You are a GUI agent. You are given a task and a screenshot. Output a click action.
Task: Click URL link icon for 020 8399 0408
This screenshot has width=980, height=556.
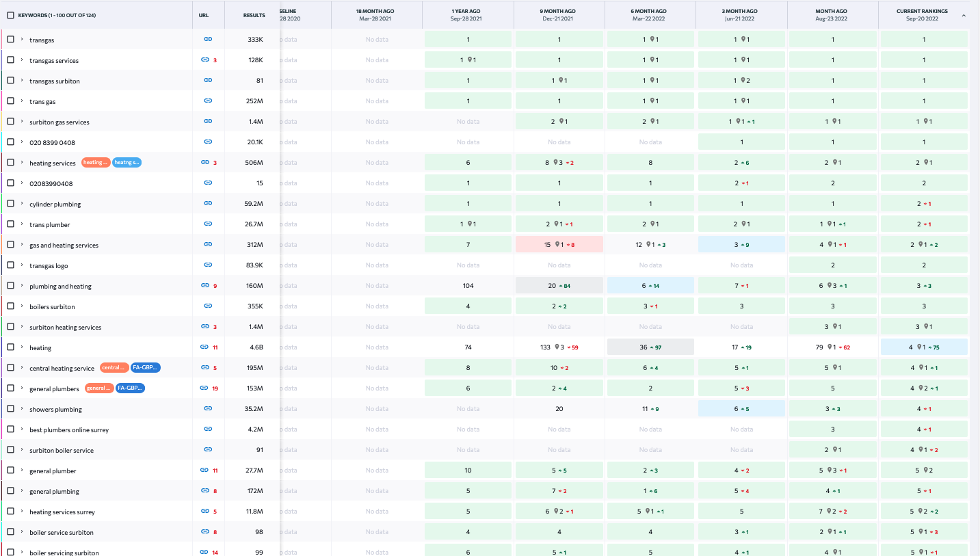point(208,142)
